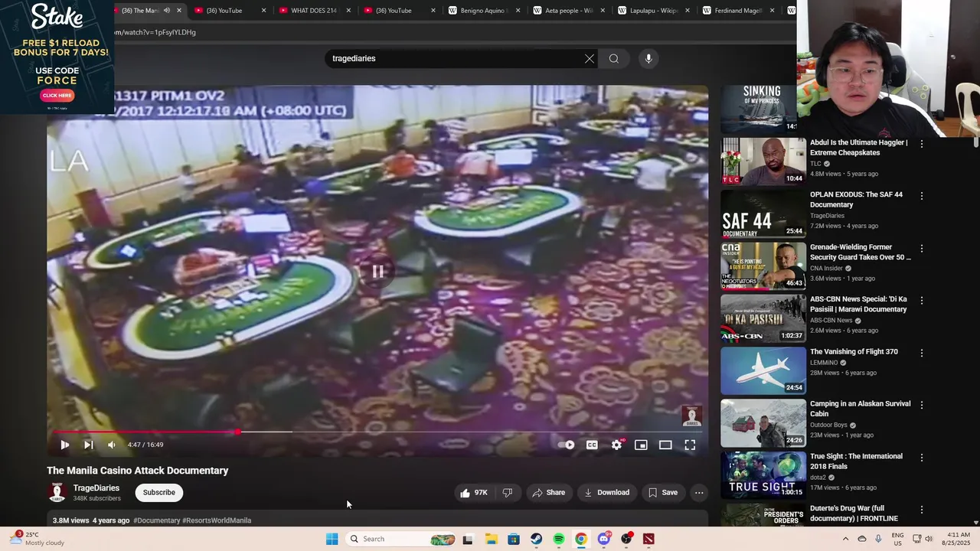
Task: Open Abdul Ultimate Haggler video thumbnail
Action: (x=763, y=161)
